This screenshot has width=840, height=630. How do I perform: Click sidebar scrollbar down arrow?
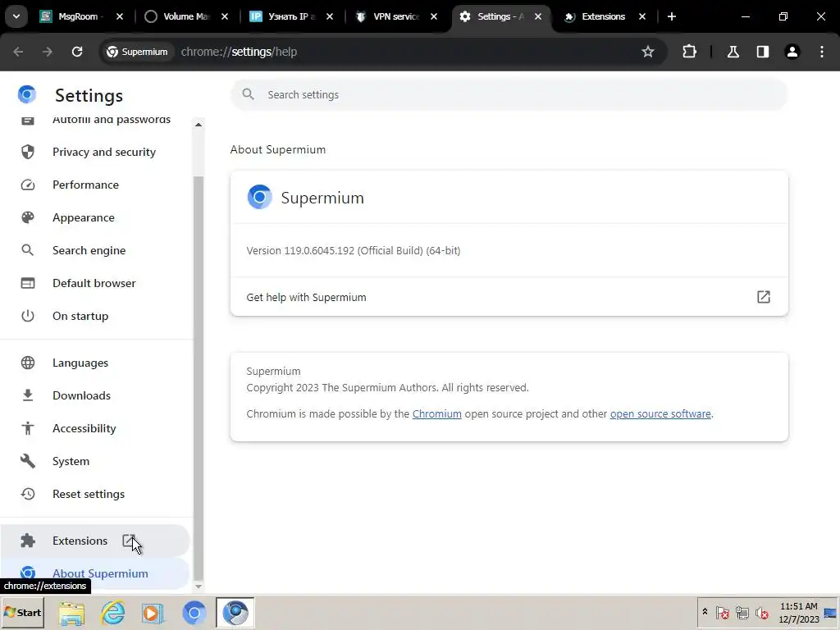click(199, 586)
